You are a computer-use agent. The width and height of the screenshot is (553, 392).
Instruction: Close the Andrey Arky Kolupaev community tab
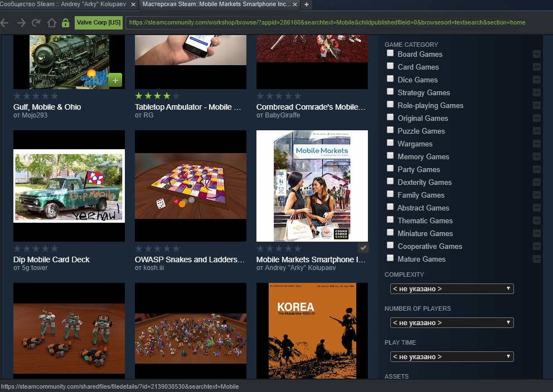tap(133, 4)
